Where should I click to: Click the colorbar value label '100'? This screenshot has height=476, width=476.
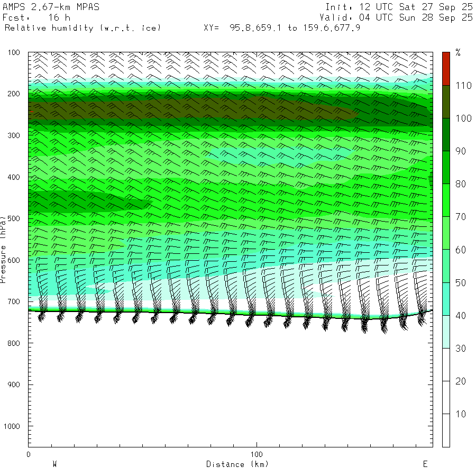tap(463, 118)
